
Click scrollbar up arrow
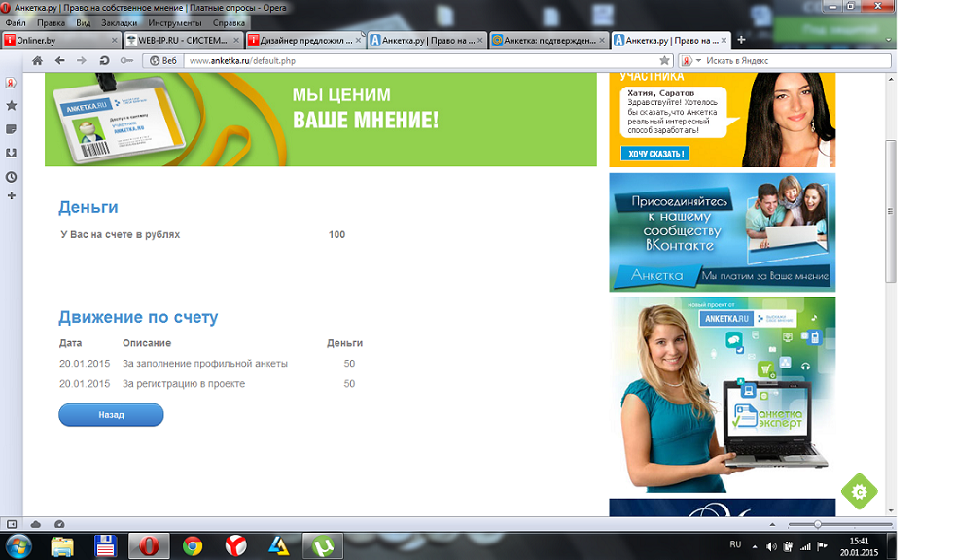point(891,79)
